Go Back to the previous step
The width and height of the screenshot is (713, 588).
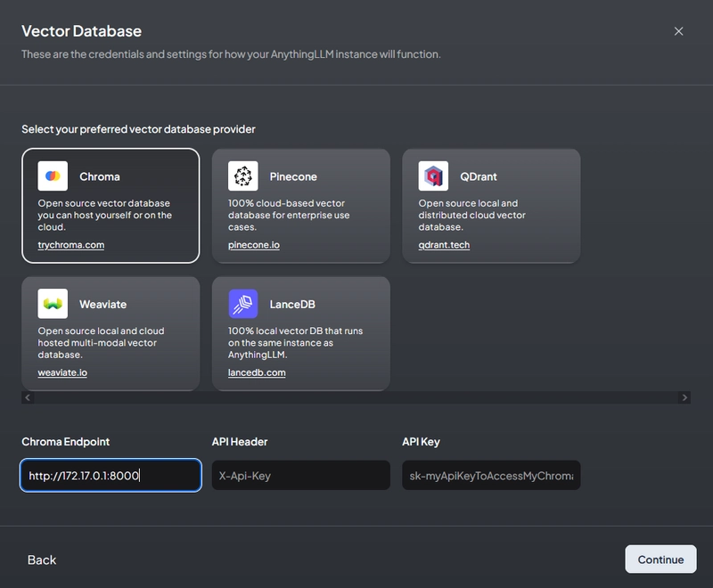[42, 559]
